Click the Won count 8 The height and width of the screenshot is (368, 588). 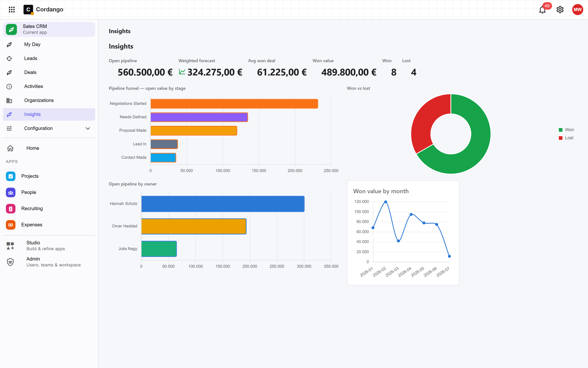[394, 72]
